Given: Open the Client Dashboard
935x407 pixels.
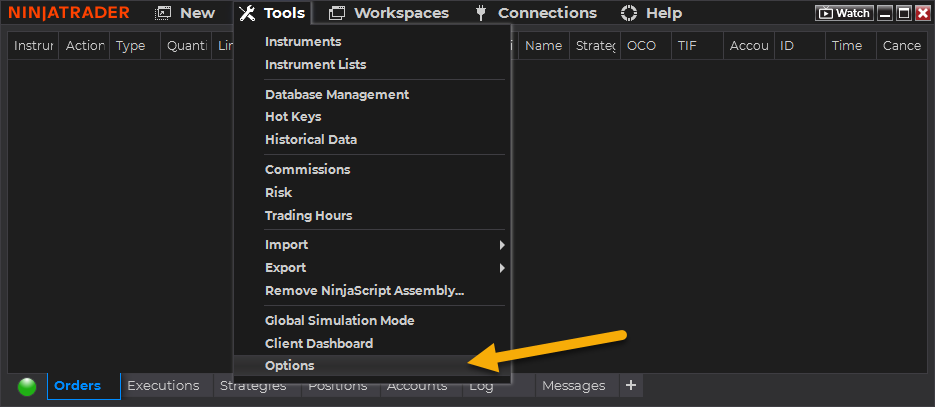Looking at the screenshot, I should [319, 344].
